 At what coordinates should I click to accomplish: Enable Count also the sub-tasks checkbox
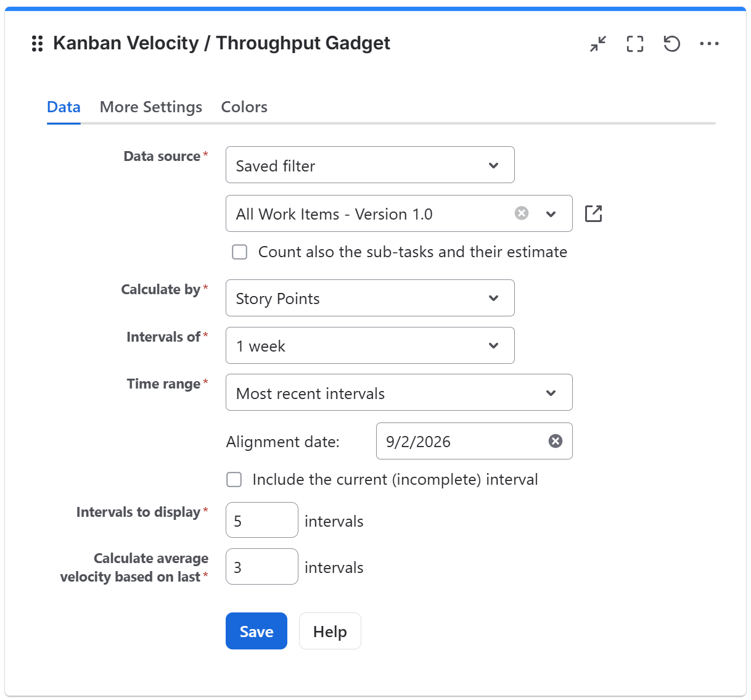(x=239, y=252)
